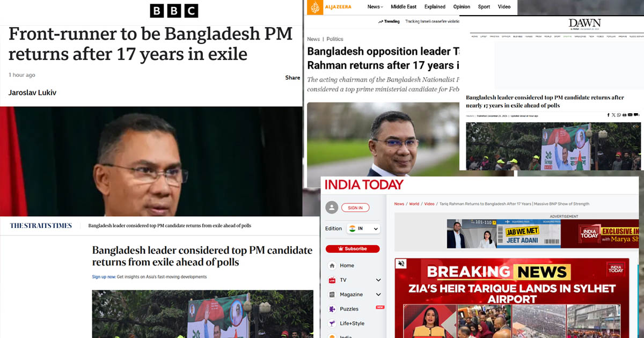Click the BBC logo
Viewport: 644px width, 338px height.
pyautogui.click(x=174, y=11)
